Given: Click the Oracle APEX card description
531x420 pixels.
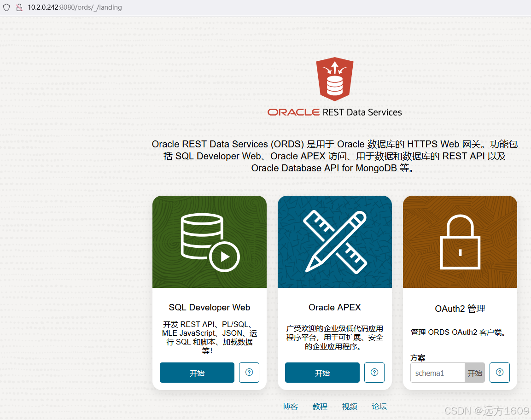Looking at the screenshot, I should [335, 338].
